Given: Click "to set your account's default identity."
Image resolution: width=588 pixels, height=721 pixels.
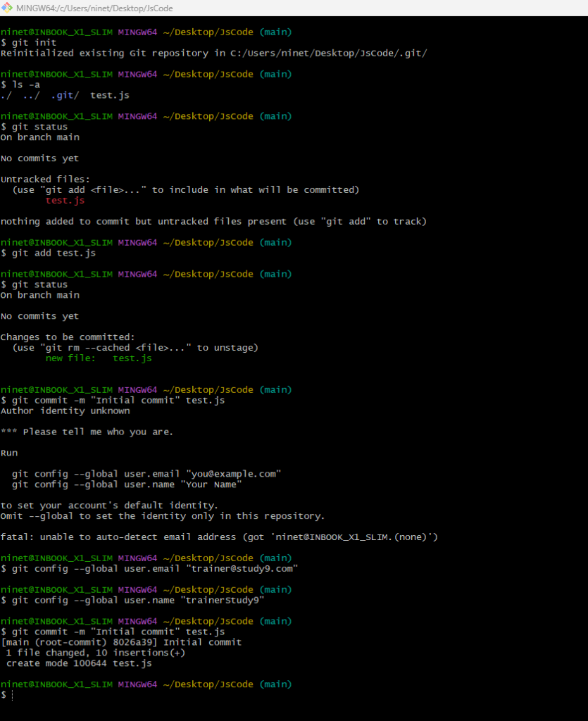Looking at the screenshot, I should point(109,506).
